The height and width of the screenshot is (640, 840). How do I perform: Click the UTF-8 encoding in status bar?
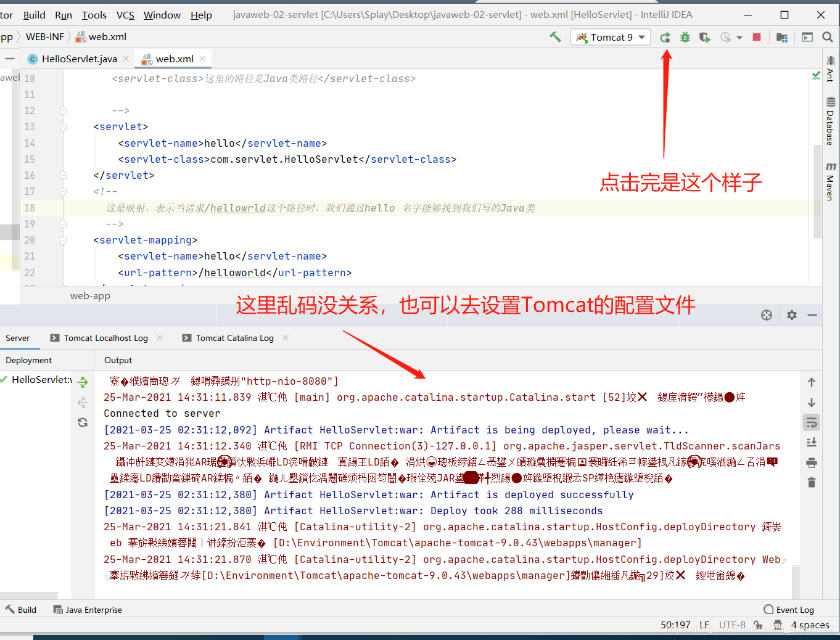pos(732,625)
